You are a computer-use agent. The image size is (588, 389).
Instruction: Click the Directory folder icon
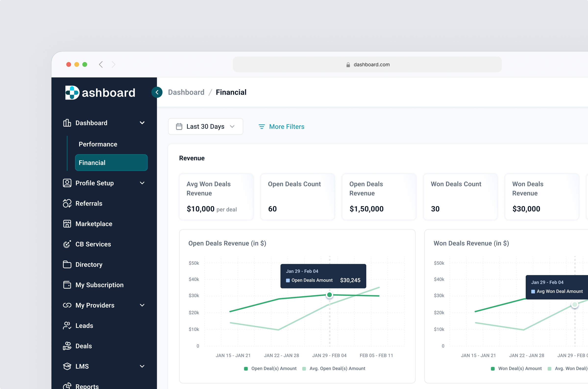[x=67, y=264]
